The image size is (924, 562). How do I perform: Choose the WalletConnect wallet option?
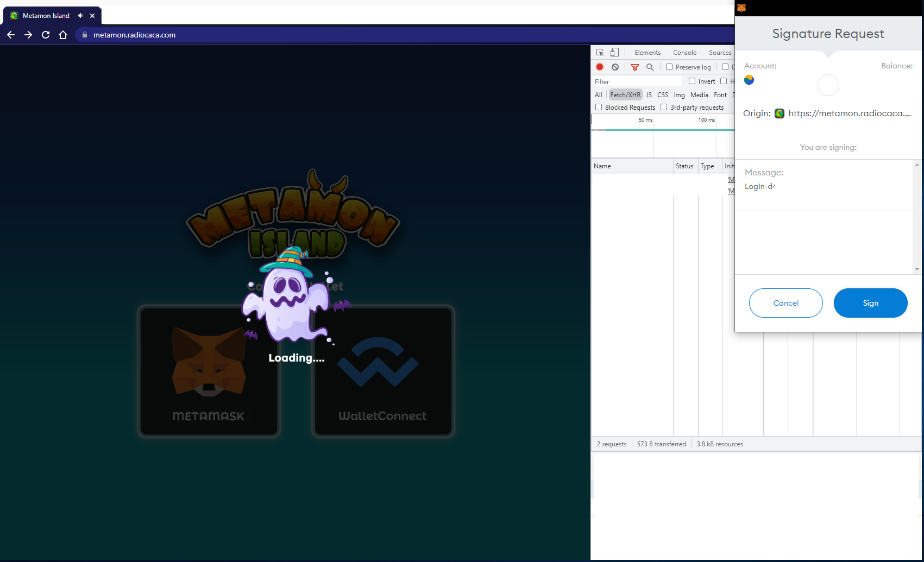coord(383,371)
